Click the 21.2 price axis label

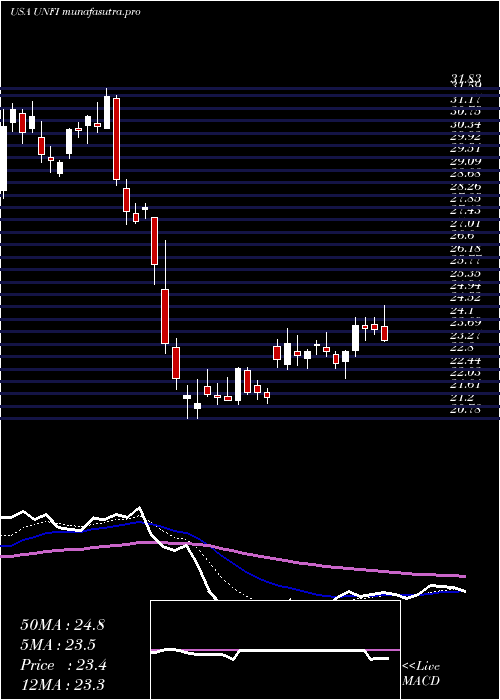pyautogui.click(x=462, y=396)
